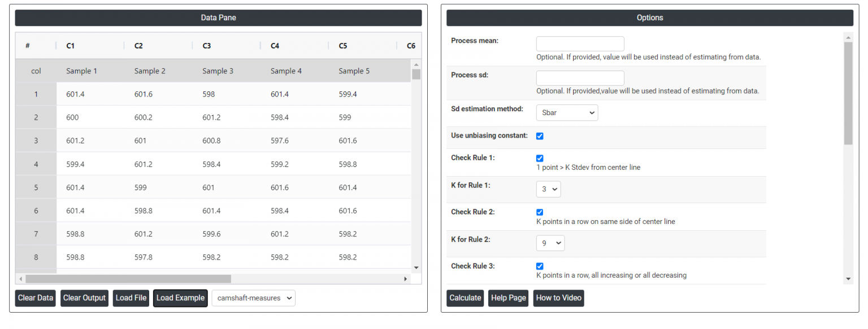Open the How to Video
Image resolution: width=868 pixels, height=329 pixels.
[558, 298]
